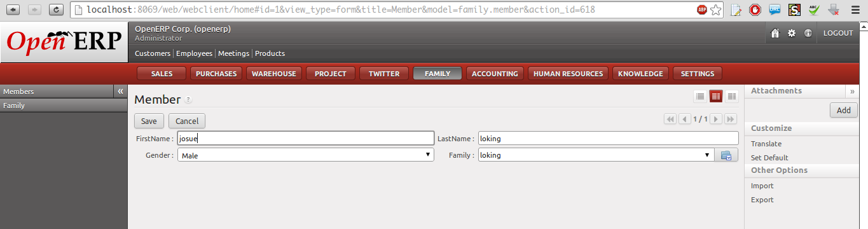Switch to the page view icon
Screen dimensions: 868x229
pyautogui.click(x=731, y=96)
